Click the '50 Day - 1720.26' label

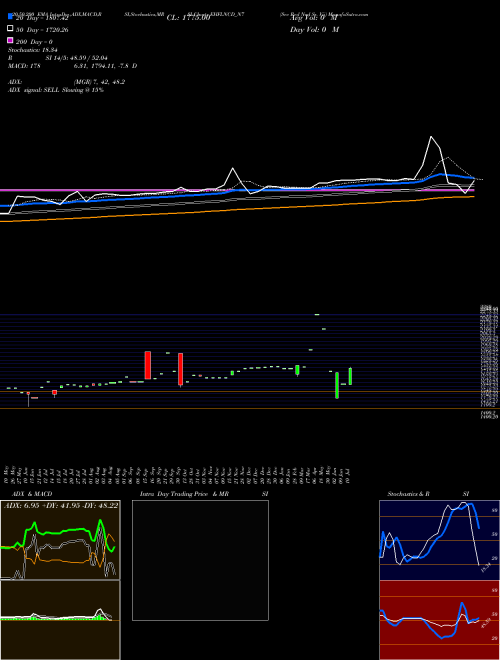click(x=42, y=30)
